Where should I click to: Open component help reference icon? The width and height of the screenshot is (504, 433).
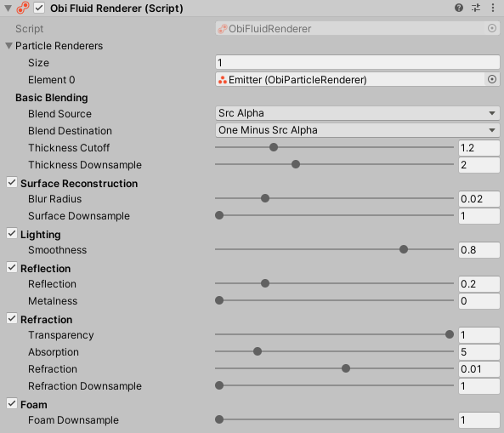[x=459, y=8]
